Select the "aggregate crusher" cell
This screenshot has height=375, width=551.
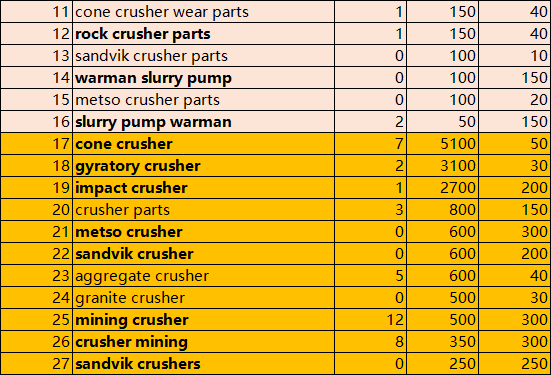(x=203, y=276)
